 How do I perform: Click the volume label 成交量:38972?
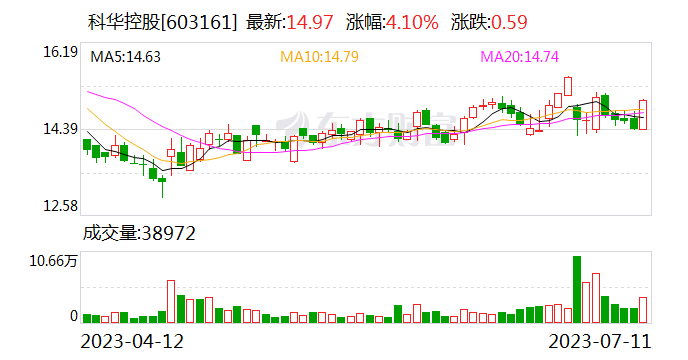(139, 233)
